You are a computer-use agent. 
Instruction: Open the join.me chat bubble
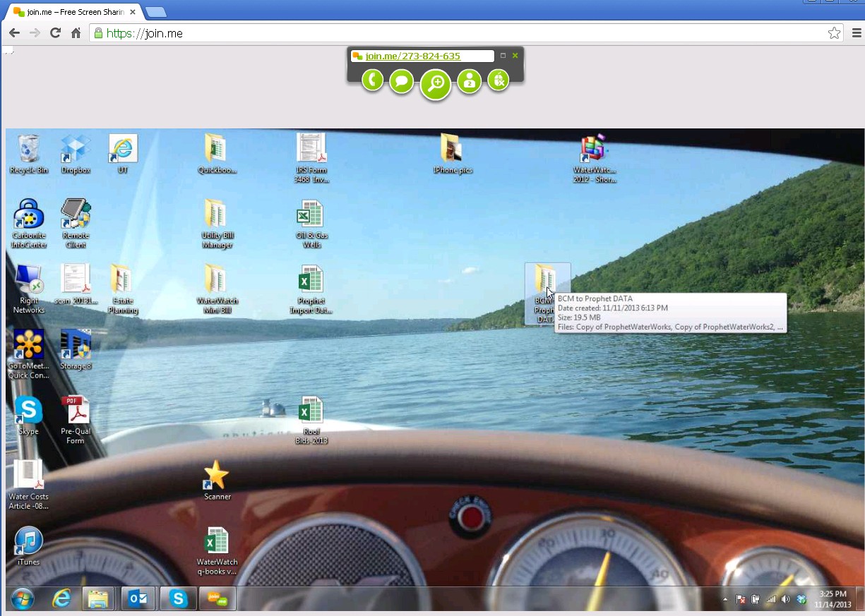(402, 81)
